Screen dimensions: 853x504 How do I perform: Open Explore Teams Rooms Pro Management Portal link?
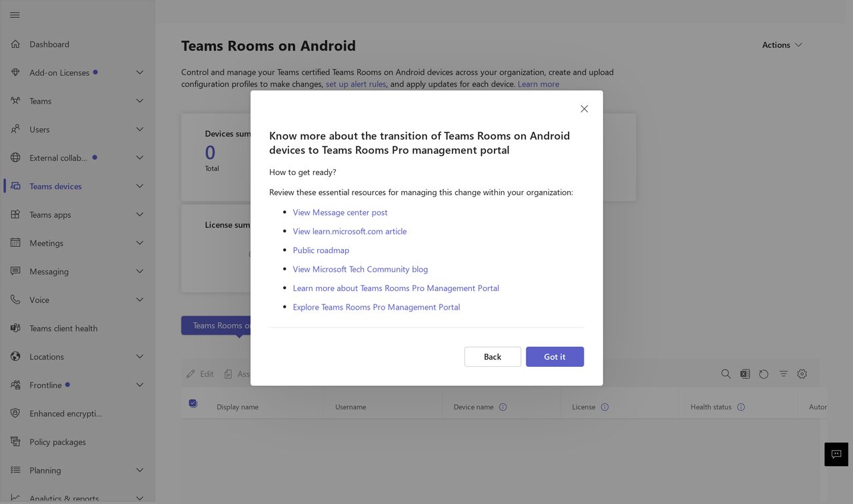(x=377, y=307)
